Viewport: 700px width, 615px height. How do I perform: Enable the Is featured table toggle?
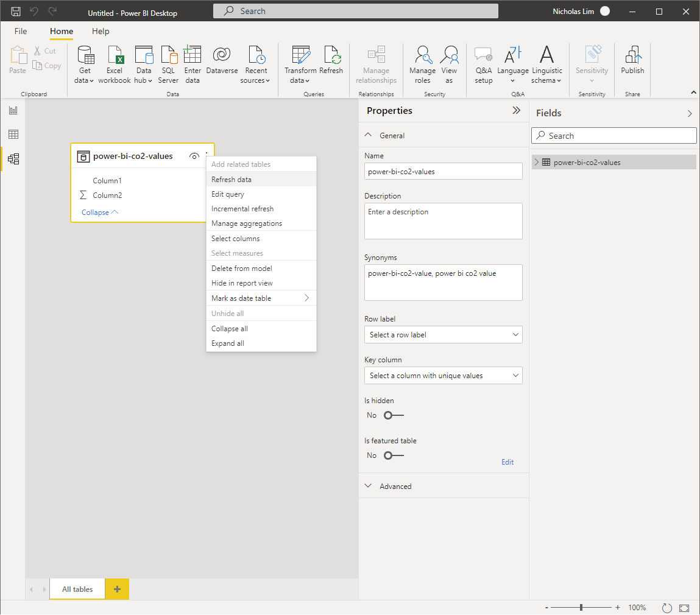393,455
